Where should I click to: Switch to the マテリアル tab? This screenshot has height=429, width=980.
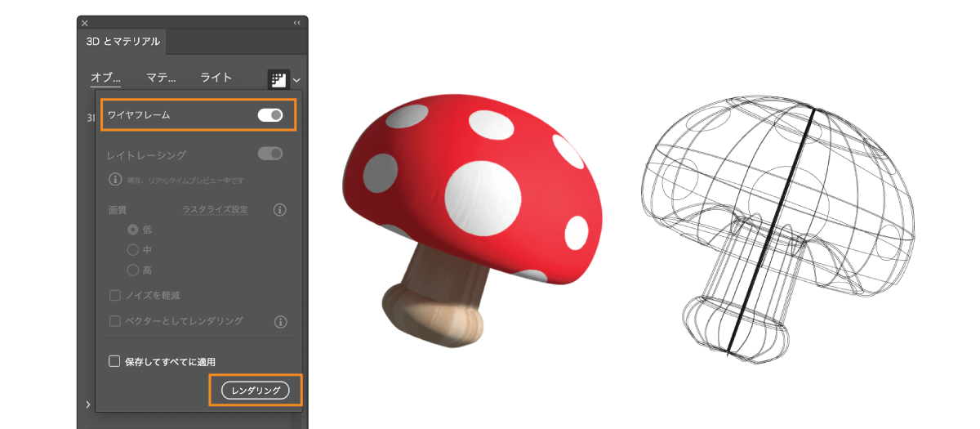(x=161, y=78)
